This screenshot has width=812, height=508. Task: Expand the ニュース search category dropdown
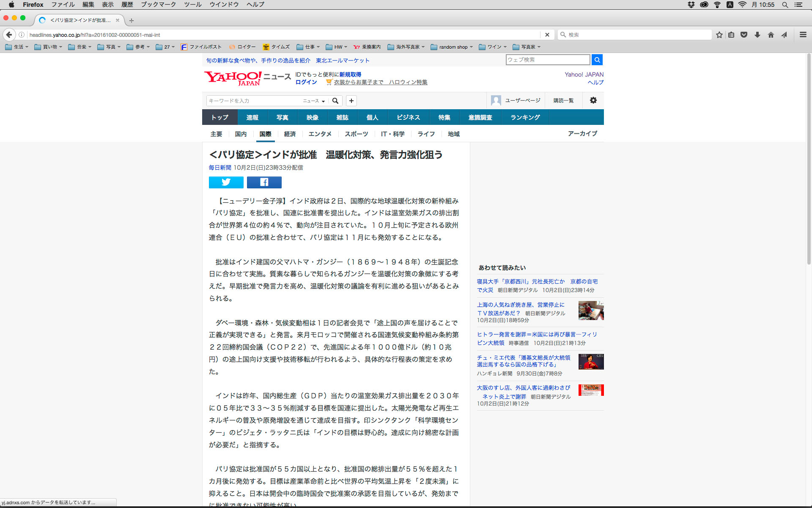[x=314, y=101]
